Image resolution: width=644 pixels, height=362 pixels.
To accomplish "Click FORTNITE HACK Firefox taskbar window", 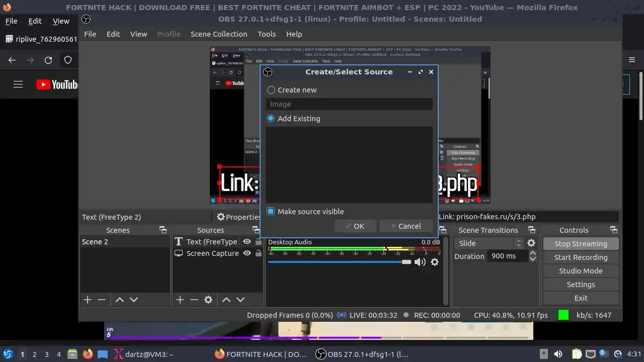I will (261, 354).
